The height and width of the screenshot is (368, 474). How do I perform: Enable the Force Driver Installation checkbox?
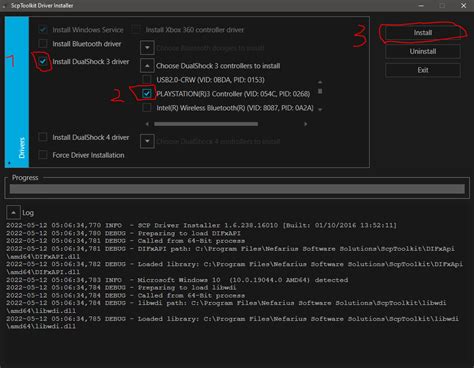[43, 155]
